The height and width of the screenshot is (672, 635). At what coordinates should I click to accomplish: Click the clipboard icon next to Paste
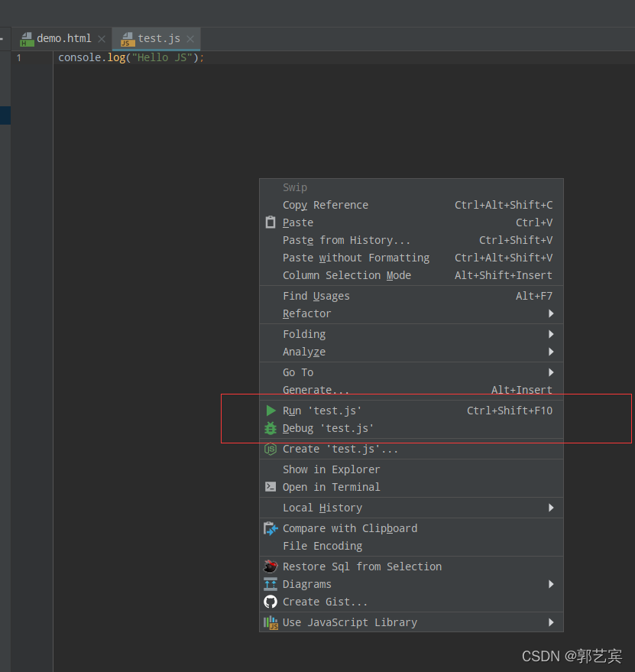point(271,222)
